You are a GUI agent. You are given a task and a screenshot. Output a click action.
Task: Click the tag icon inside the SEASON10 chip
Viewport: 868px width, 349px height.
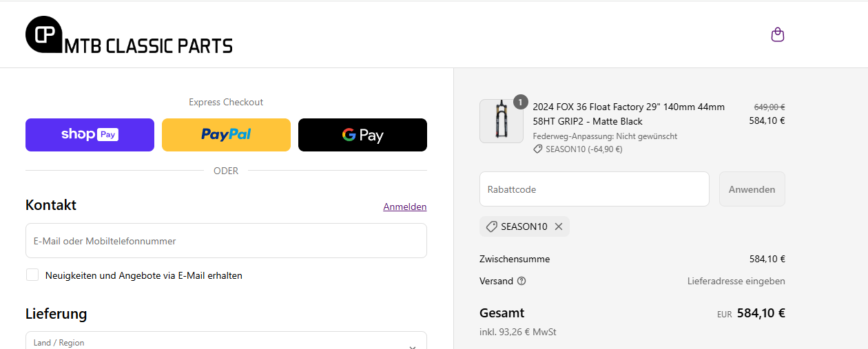(x=491, y=226)
